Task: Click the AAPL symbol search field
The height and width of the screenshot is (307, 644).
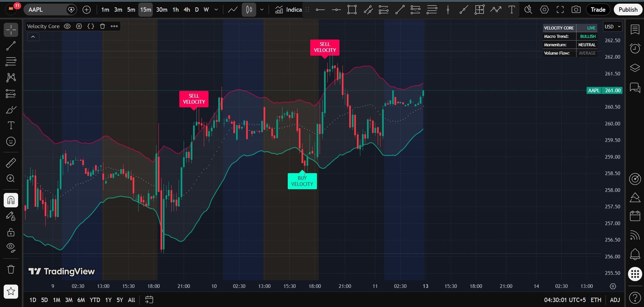Action: tap(44, 10)
